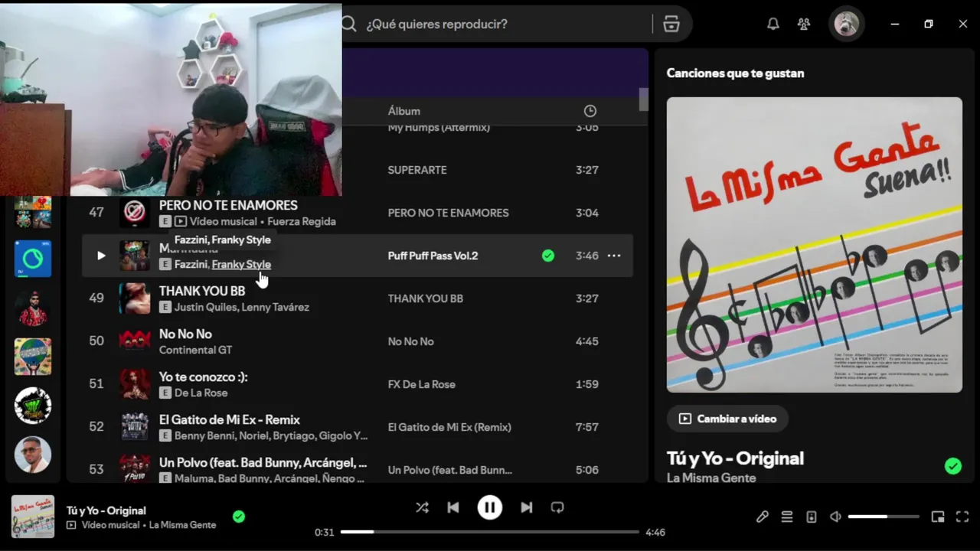
Task: Select the Yo te conozco :): track
Action: pos(204,377)
